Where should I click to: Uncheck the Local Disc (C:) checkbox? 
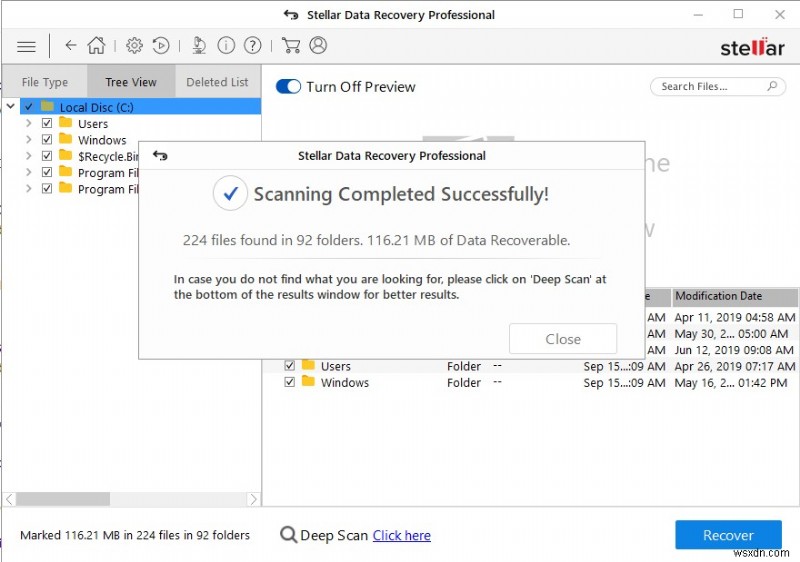pyautogui.click(x=29, y=107)
